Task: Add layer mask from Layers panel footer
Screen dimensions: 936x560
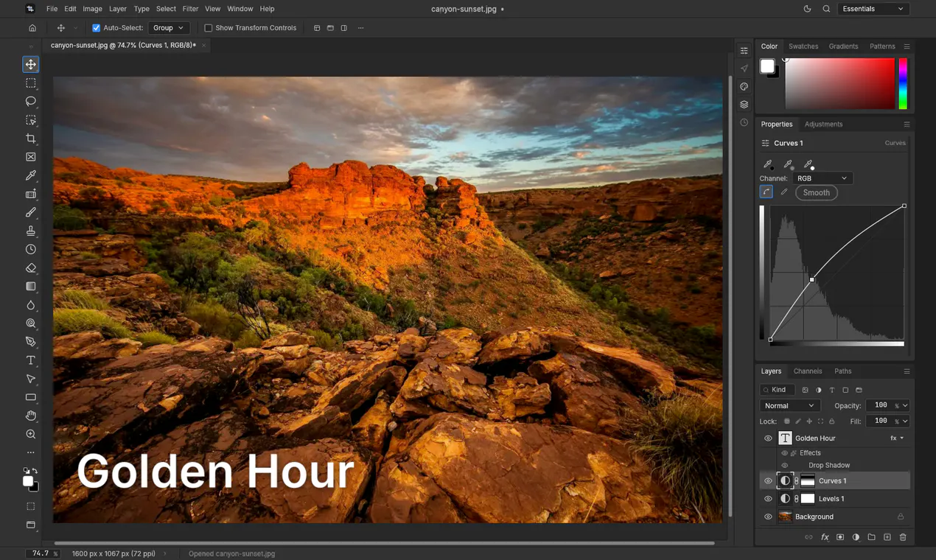Action: coord(840,537)
